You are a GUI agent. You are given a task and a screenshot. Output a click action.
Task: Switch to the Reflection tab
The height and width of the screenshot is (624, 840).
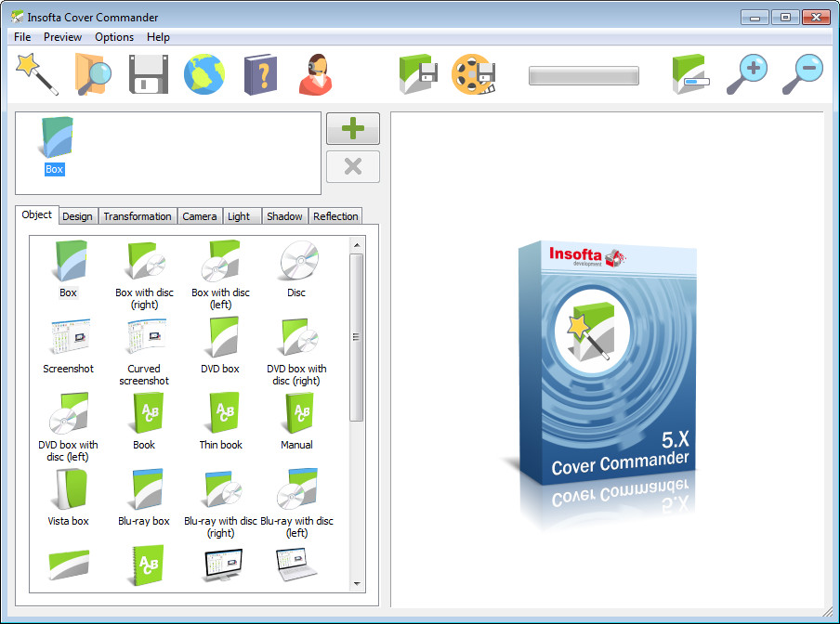335,216
